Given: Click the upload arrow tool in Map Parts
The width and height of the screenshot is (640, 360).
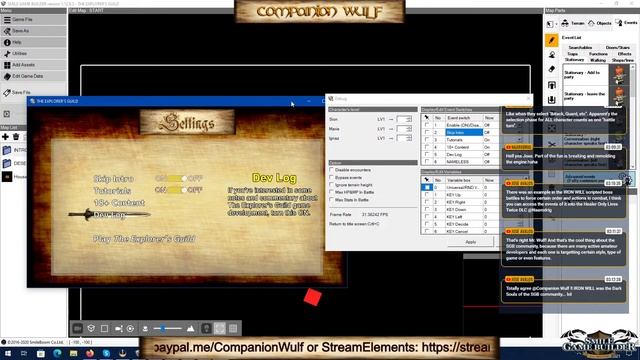Looking at the screenshot, I should pos(552,85).
